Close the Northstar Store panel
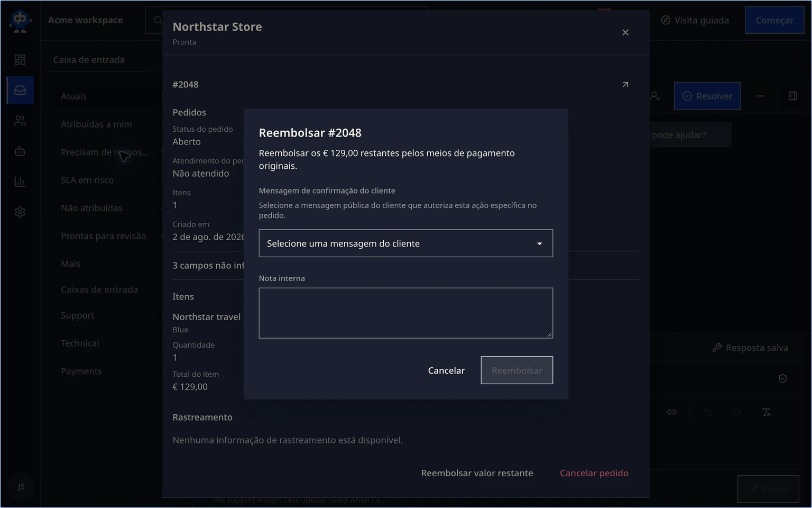Image resolution: width=812 pixels, height=508 pixels. pyautogui.click(x=625, y=32)
